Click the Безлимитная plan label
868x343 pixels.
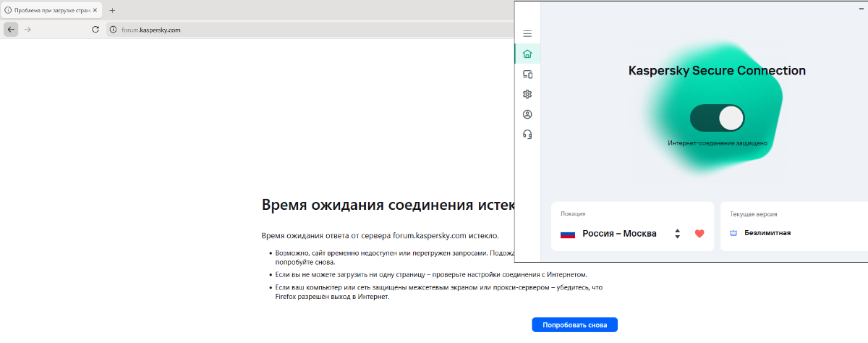(767, 233)
